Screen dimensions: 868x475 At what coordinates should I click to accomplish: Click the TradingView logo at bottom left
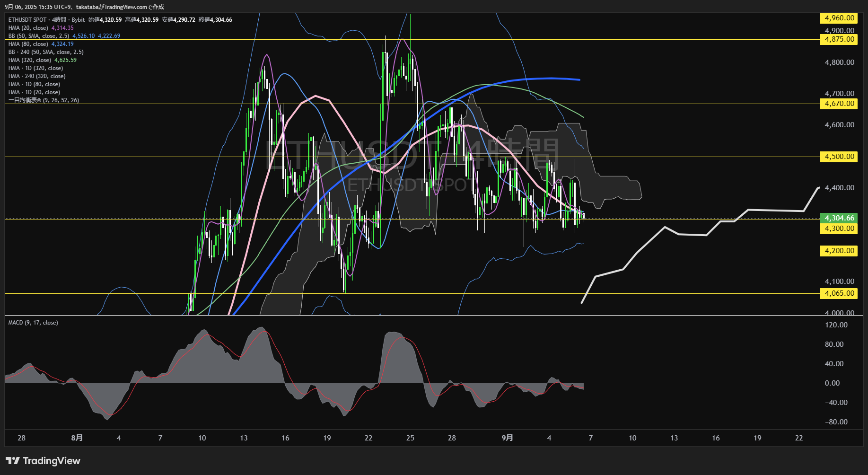[x=43, y=461]
